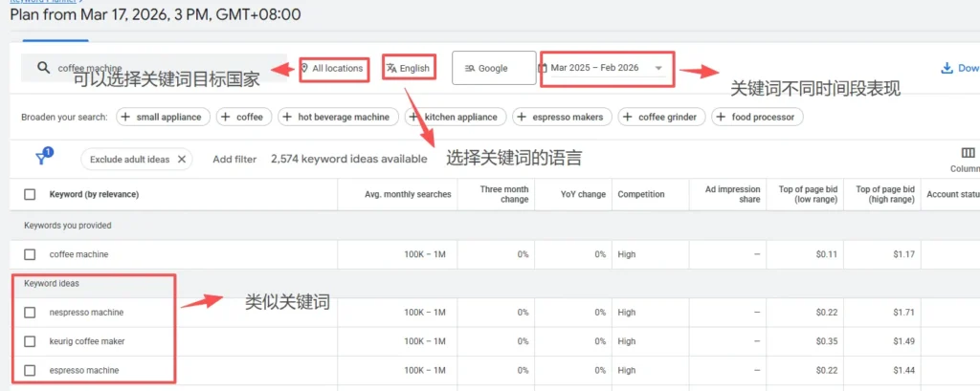980x391 pixels.
Task: Click the columns icon
Action: click(x=968, y=153)
